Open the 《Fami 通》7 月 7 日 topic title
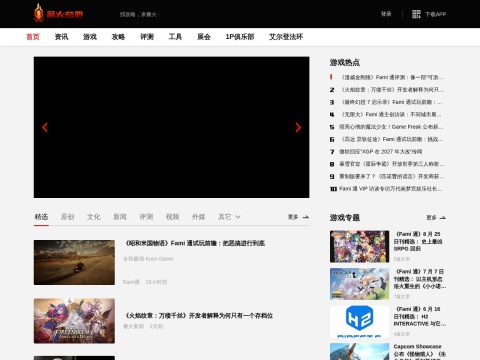 coord(420,279)
